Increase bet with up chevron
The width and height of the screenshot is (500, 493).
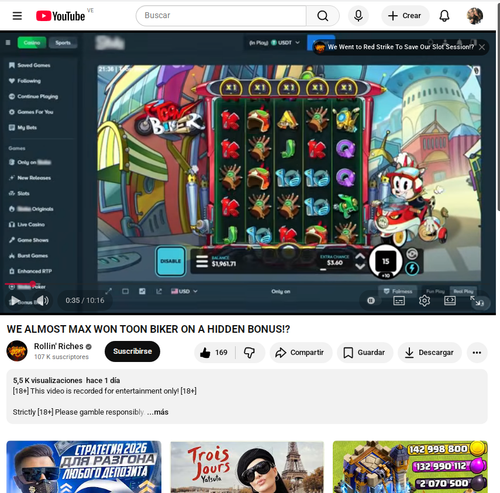click(x=360, y=257)
